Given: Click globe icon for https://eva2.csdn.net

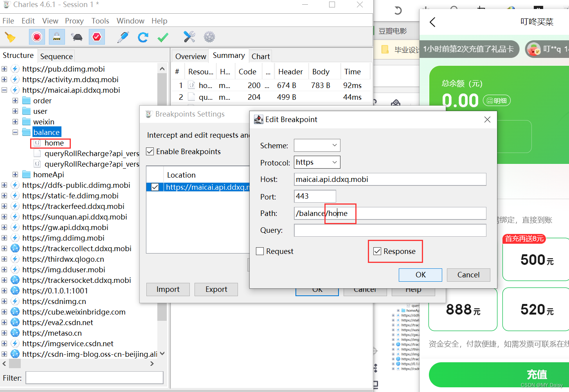Looking at the screenshot, I should 15,322.
